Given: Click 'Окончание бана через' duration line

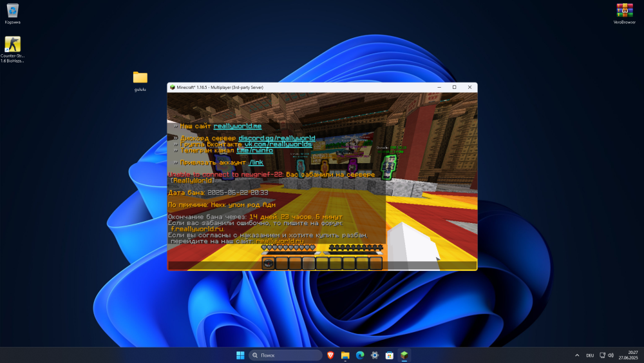Looking at the screenshot, I should (255, 217).
